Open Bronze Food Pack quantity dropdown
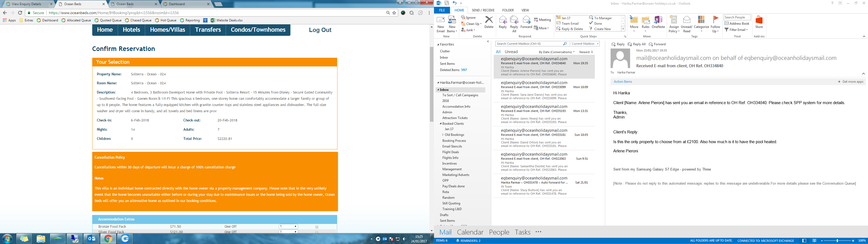 click(288, 226)
